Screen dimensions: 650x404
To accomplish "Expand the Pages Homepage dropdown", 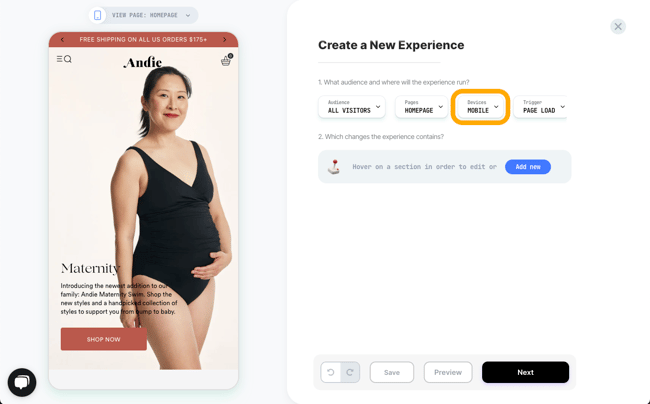I will [x=421, y=107].
